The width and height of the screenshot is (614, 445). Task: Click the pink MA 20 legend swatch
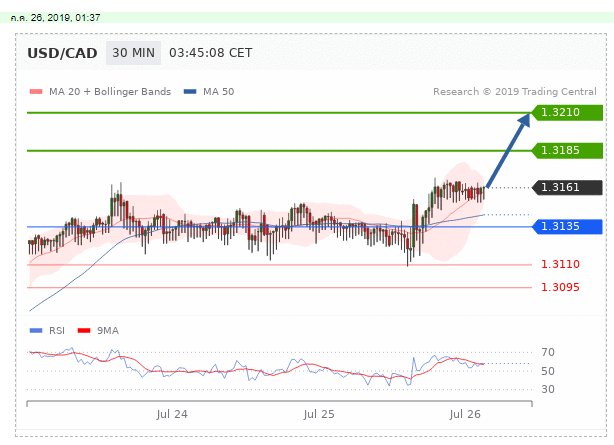pyautogui.click(x=36, y=92)
